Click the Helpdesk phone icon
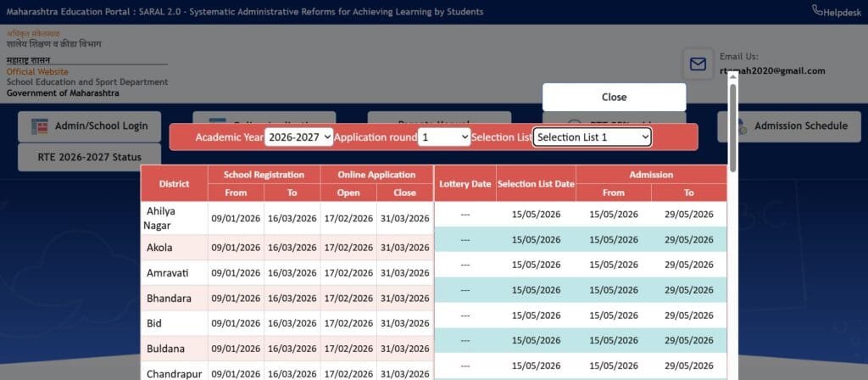 pyautogui.click(x=817, y=10)
